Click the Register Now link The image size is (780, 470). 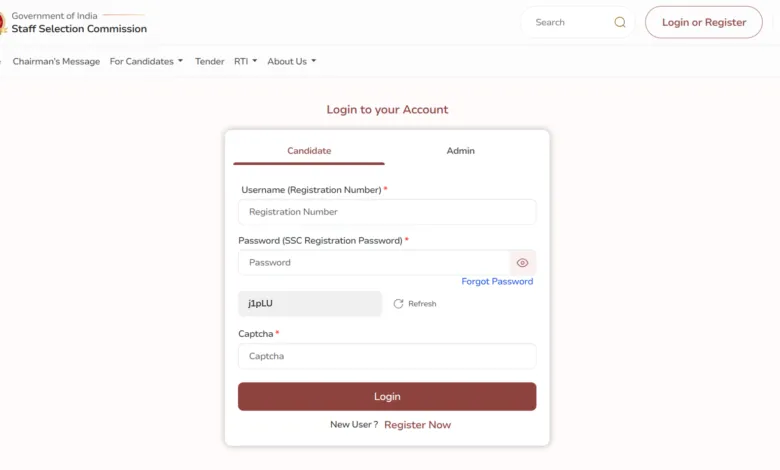pyautogui.click(x=417, y=425)
